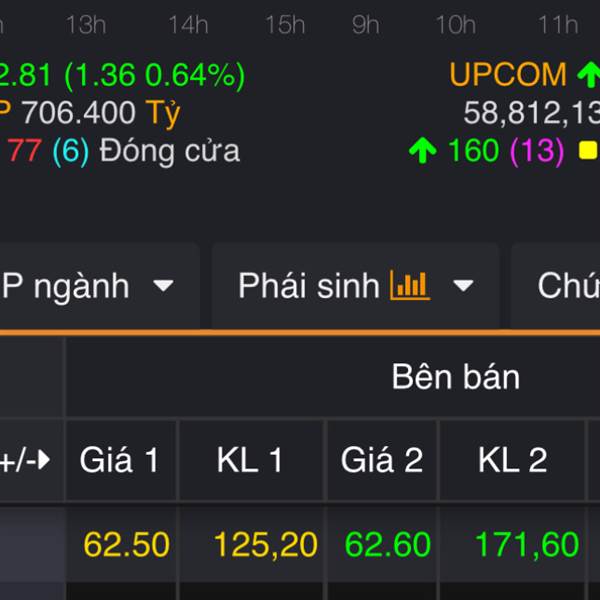
Task: Sort by the KL 2 column header
Action: coord(512,460)
